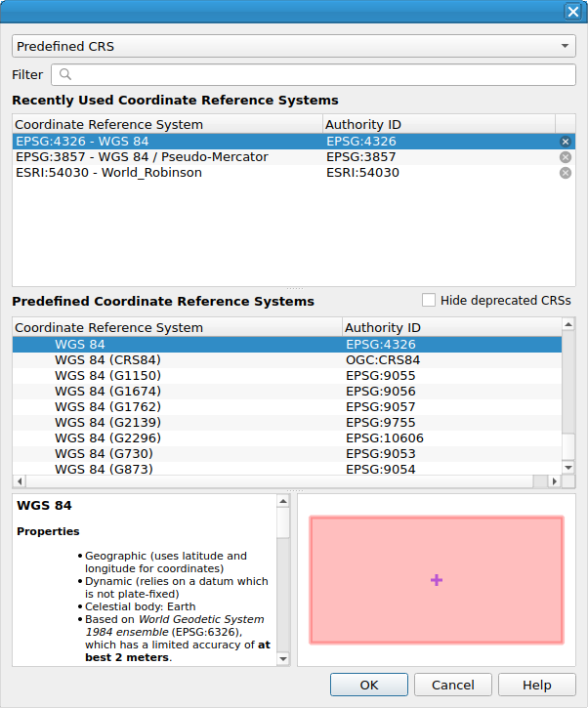
Task: Select WGS 84 (G873) row
Action: (287, 469)
